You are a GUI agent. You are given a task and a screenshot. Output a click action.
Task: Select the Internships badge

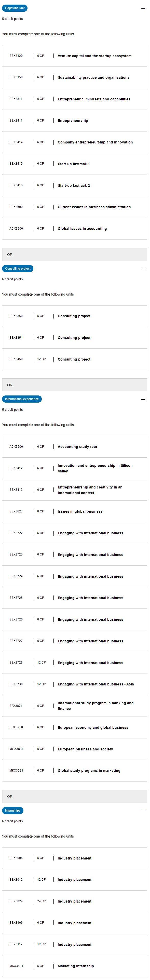pos(12,811)
